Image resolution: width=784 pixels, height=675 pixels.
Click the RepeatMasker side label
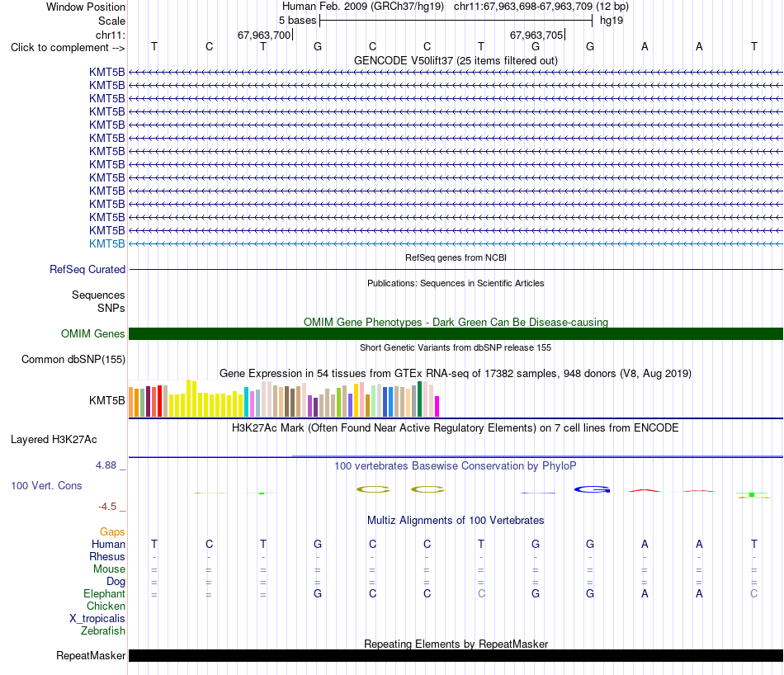click(x=91, y=655)
